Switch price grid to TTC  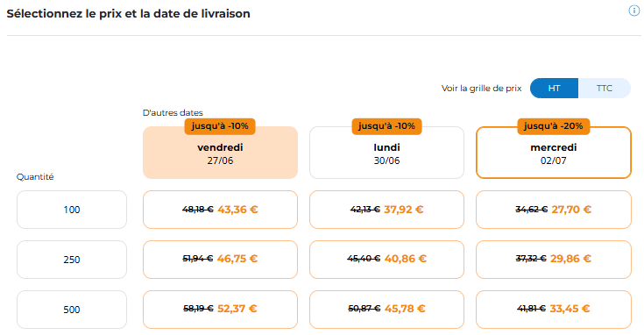[x=605, y=88]
